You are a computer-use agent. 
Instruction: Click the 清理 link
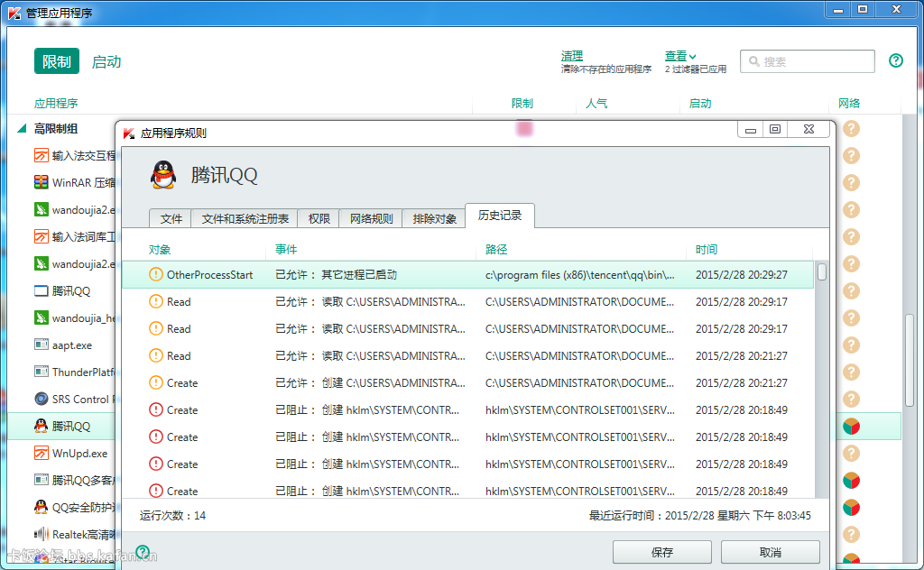pyautogui.click(x=571, y=56)
